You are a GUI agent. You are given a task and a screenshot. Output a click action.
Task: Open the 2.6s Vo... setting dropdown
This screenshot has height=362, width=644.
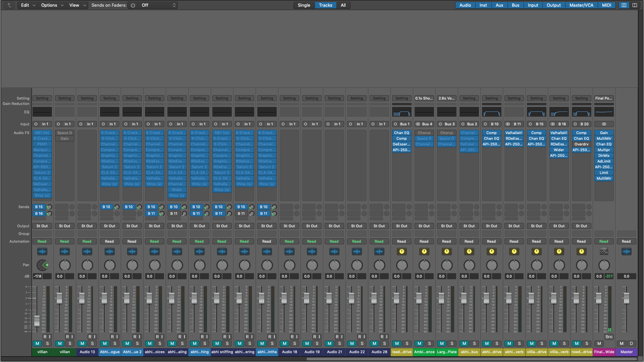(x=446, y=98)
